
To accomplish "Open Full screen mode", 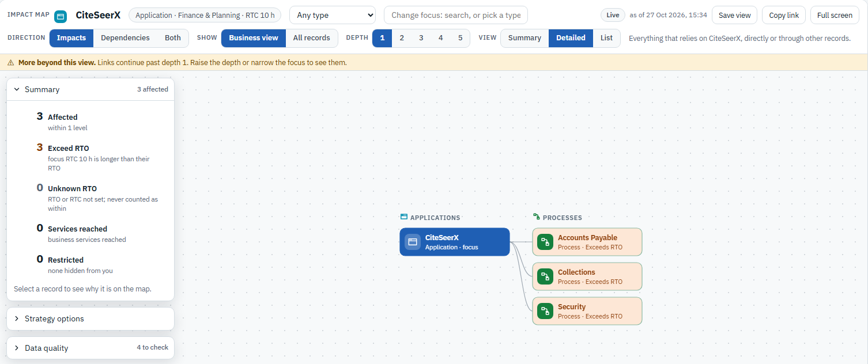I will [835, 15].
